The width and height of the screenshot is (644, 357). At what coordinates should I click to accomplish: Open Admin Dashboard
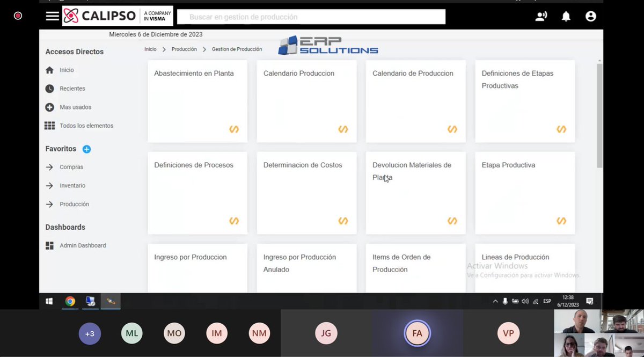click(83, 245)
